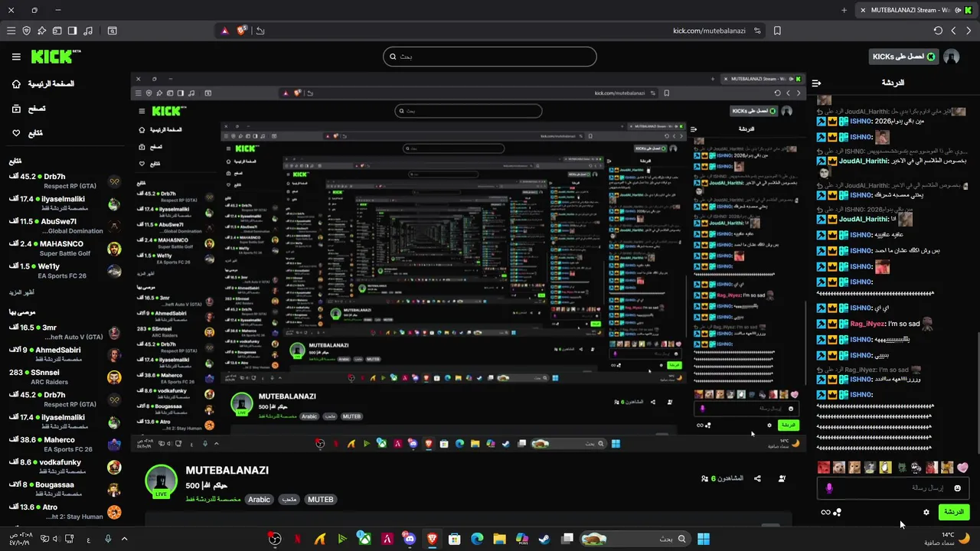This screenshot has height=551, width=980.
Task: Open the SSnnsei recommended channel
Action: [65, 377]
